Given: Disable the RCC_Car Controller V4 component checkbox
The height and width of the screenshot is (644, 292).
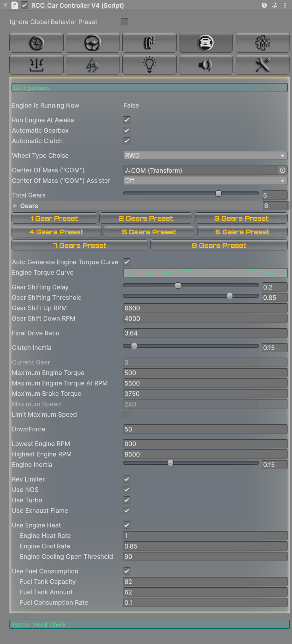Looking at the screenshot, I should pos(25,5).
